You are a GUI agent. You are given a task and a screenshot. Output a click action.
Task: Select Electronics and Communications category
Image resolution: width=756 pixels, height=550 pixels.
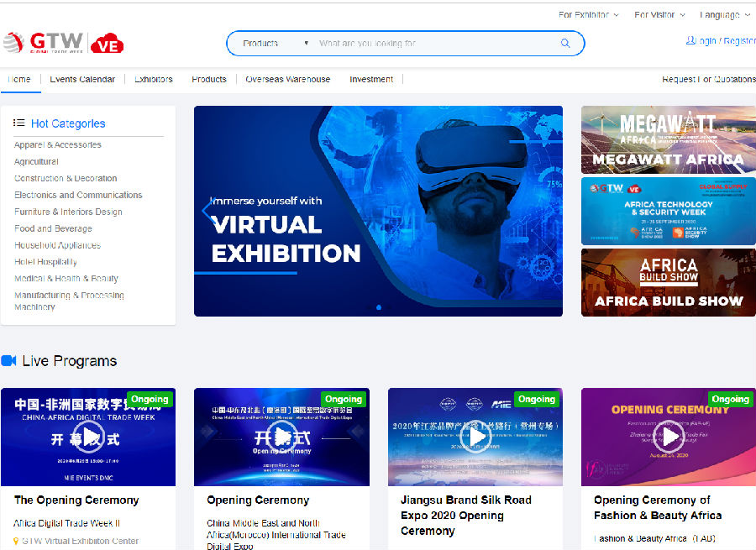[78, 195]
